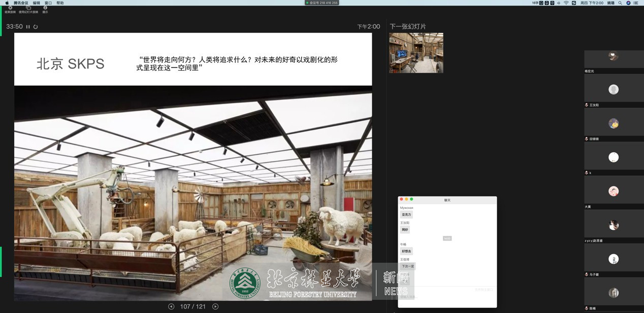Open Siri from the menu bar
This screenshot has height=313, width=644.
click(628, 3)
